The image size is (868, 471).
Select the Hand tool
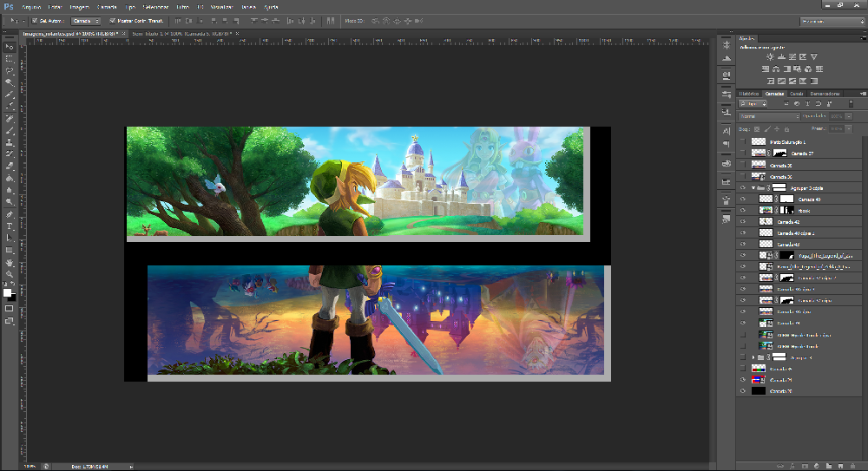(10, 262)
